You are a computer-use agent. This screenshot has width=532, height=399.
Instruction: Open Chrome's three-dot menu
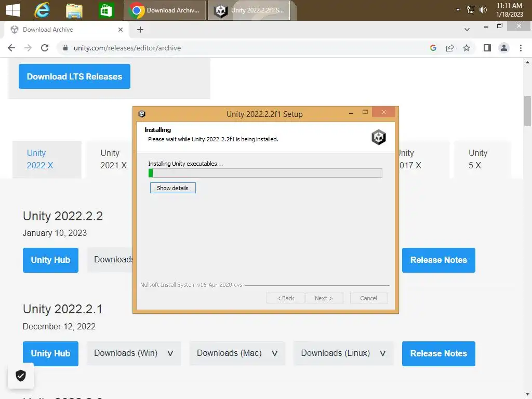pyautogui.click(x=521, y=48)
